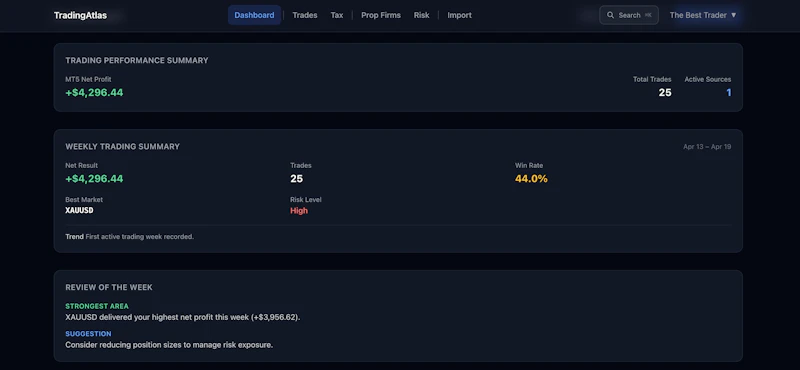
Task: Select the Risk tab
Action: pos(421,15)
